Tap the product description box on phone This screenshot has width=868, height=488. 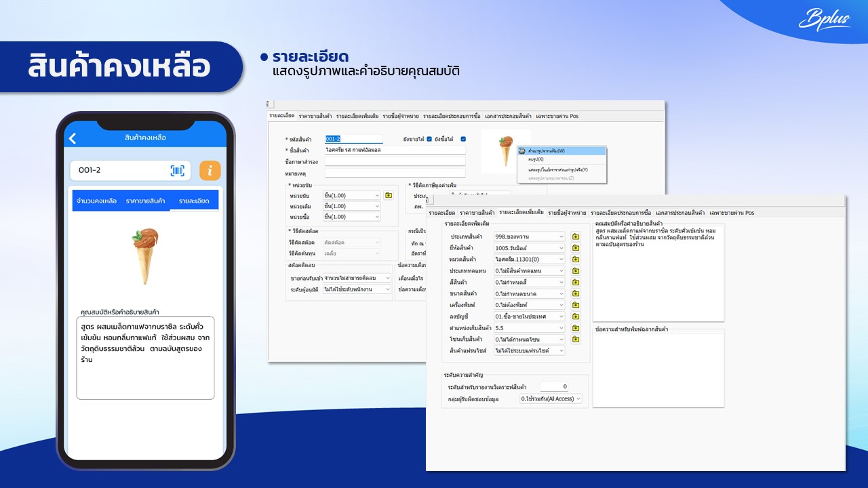coord(145,358)
